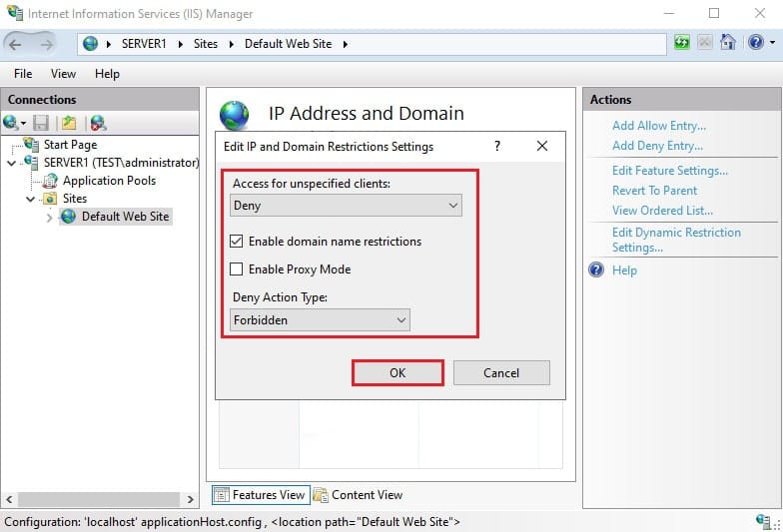Switch to Content View tab
This screenshot has width=783, height=532.
pyautogui.click(x=358, y=495)
